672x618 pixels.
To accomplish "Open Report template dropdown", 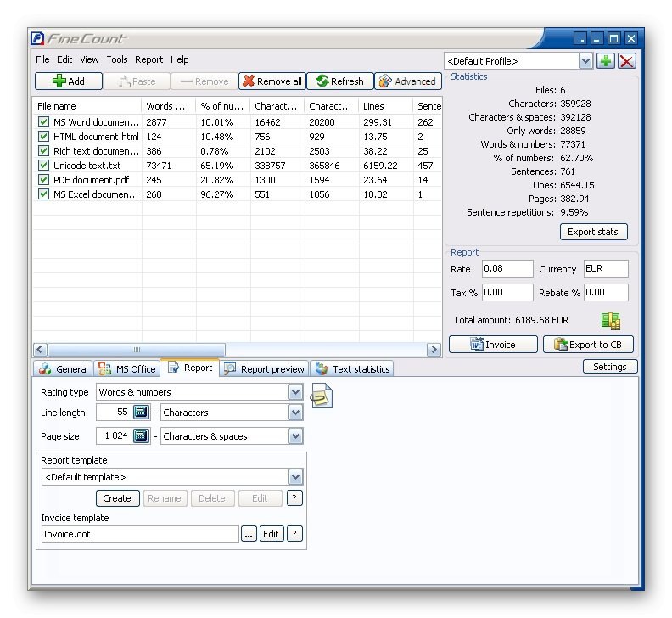I will pyautogui.click(x=295, y=477).
